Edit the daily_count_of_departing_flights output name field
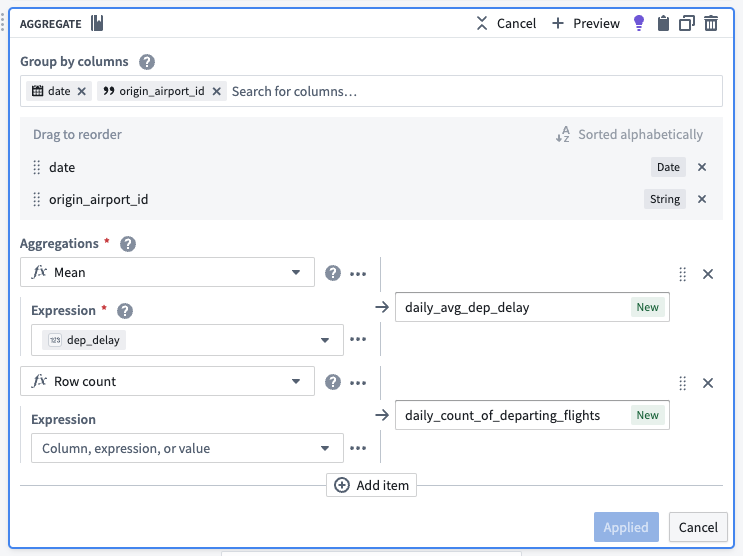Image resolution: width=743 pixels, height=556 pixels. coord(532,415)
